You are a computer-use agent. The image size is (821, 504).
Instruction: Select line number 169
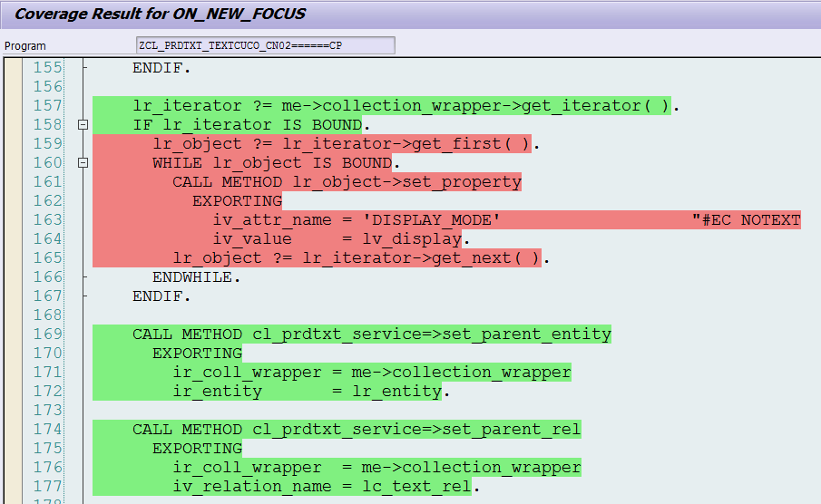coord(48,334)
